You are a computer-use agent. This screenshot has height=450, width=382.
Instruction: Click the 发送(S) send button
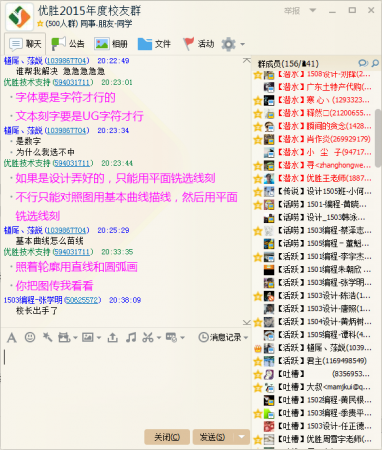coord(212,437)
